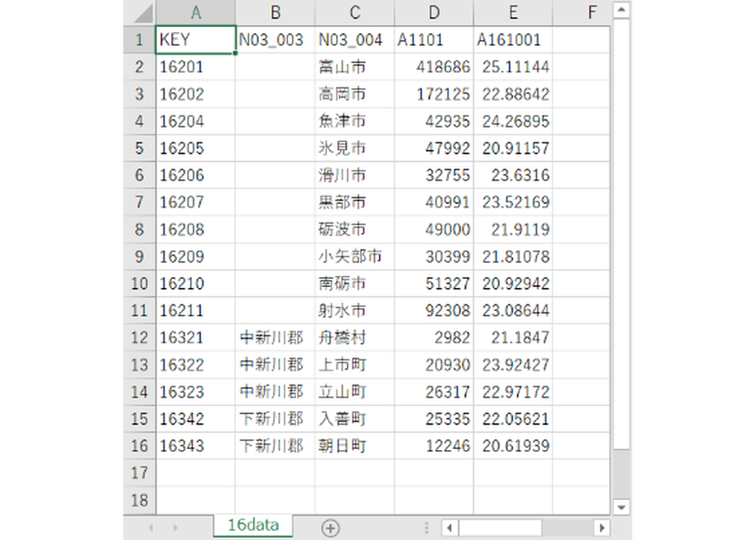The width and height of the screenshot is (756, 540).
Task: Select cell N03_003 header
Action: click(275, 39)
